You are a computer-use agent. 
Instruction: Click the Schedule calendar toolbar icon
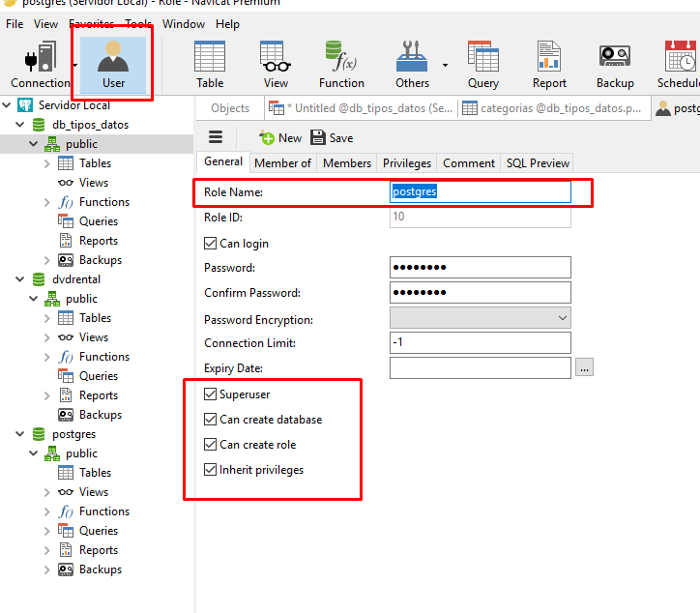(679, 65)
